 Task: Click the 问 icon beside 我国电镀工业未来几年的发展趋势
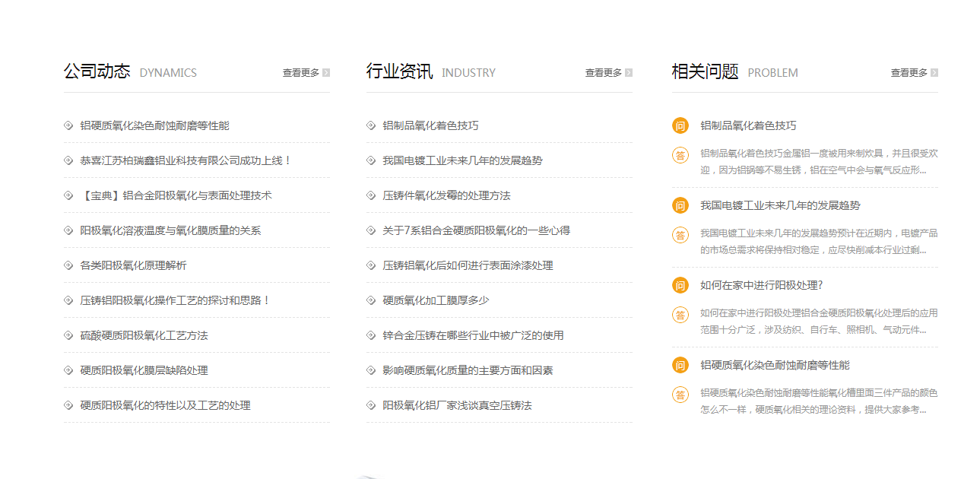[x=680, y=205]
